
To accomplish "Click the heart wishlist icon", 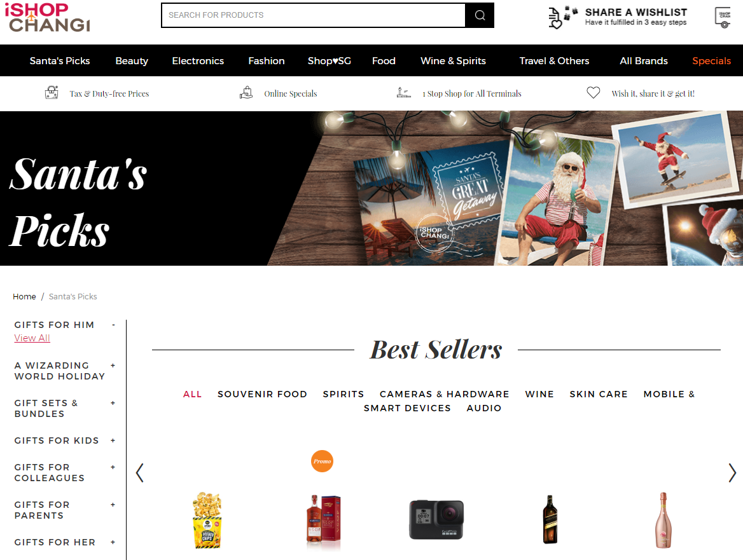I will click(594, 93).
